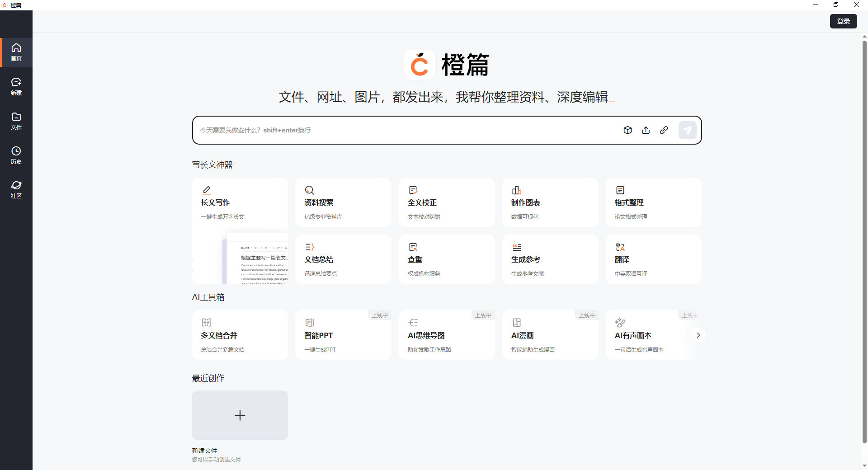Click the 数据可视化 subtitle
Viewport: 868px width, 470px height.
pyautogui.click(x=525, y=217)
